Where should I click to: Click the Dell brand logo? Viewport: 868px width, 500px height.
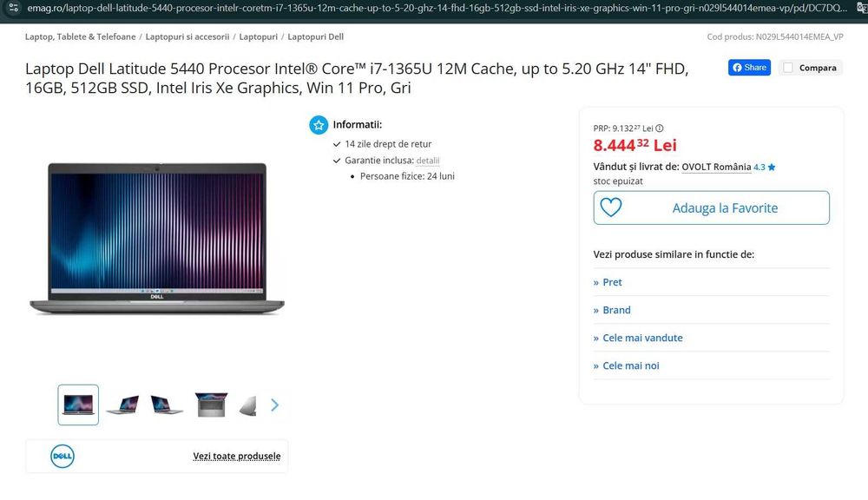[62, 456]
